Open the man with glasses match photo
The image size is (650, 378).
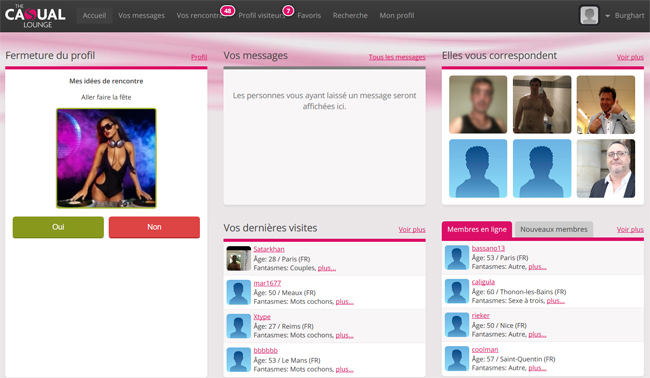606,168
